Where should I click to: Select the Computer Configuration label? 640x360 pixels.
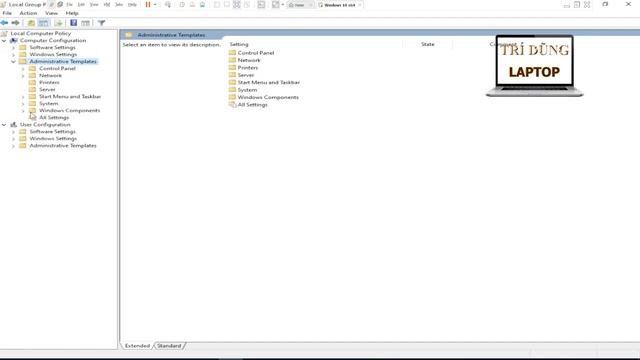[53, 40]
